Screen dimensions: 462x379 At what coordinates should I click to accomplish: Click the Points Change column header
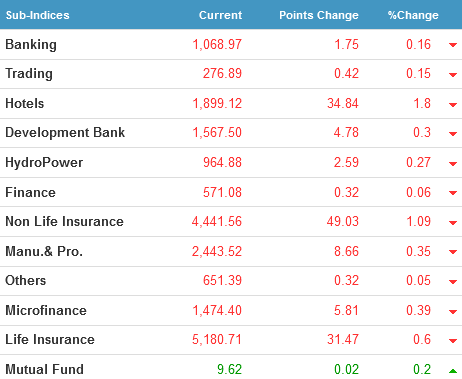319,15
